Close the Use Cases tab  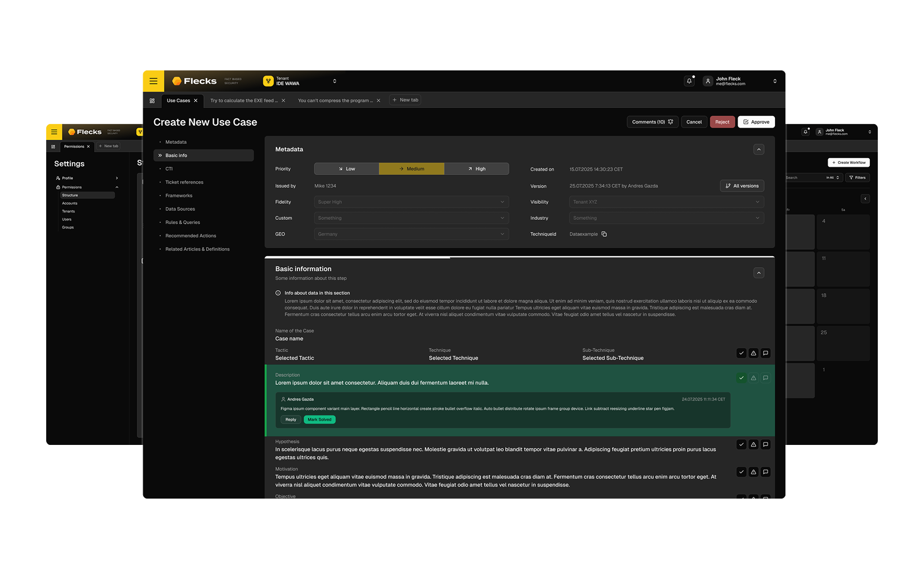pos(196,100)
